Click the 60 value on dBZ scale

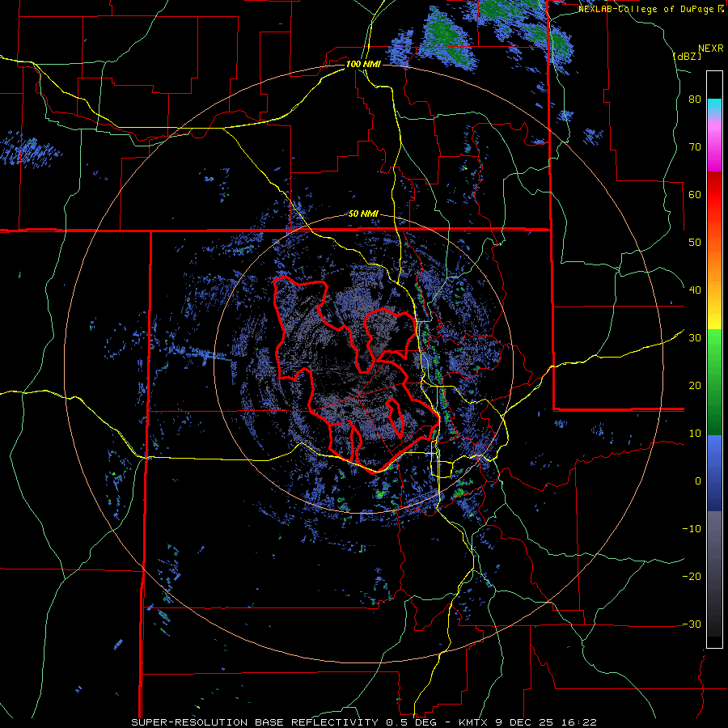click(x=695, y=194)
